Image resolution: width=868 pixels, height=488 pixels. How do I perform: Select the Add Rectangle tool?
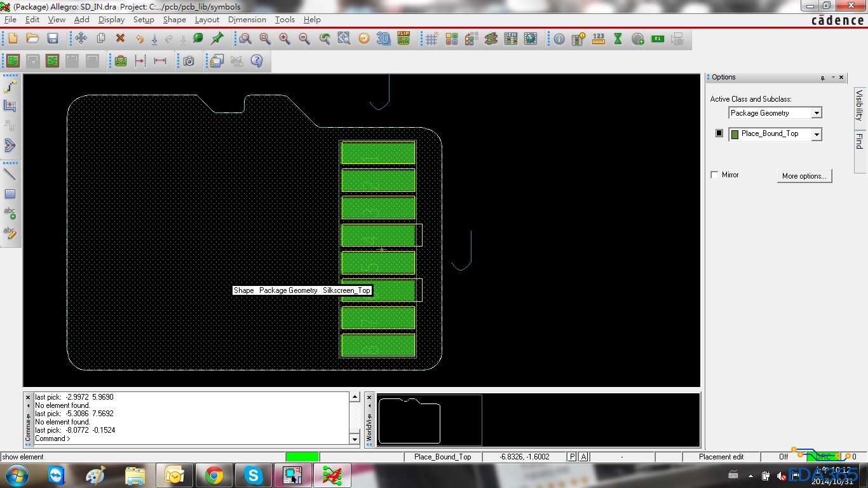(10, 194)
